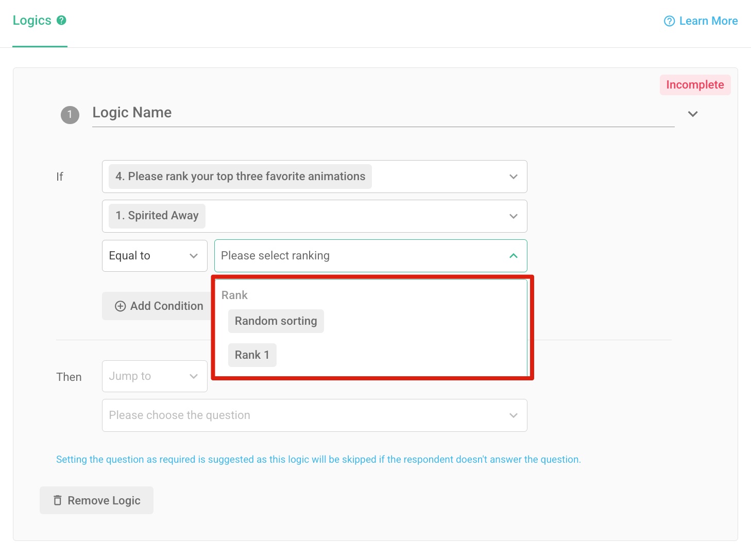Open the Please choose the question dropdown
751x560 pixels.
click(x=314, y=415)
